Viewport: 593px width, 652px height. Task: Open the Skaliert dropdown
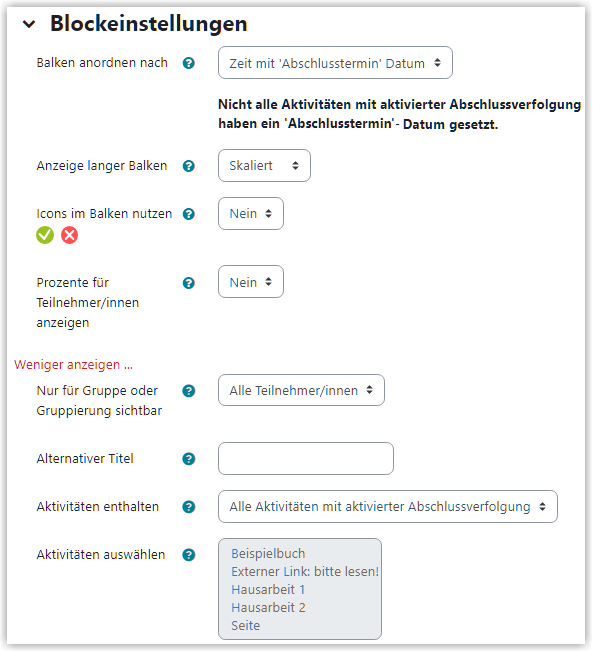(264, 165)
